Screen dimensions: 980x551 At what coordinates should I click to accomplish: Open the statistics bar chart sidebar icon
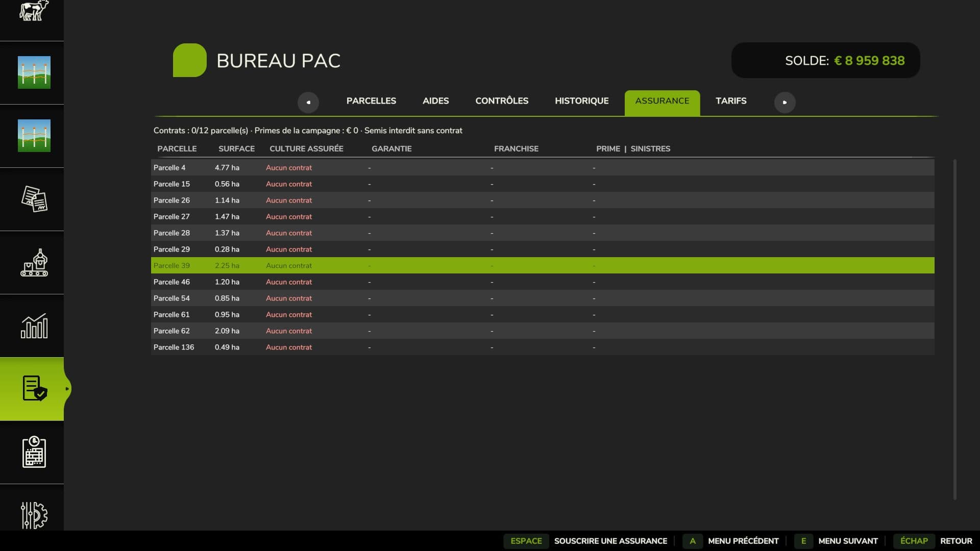[x=34, y=325]
